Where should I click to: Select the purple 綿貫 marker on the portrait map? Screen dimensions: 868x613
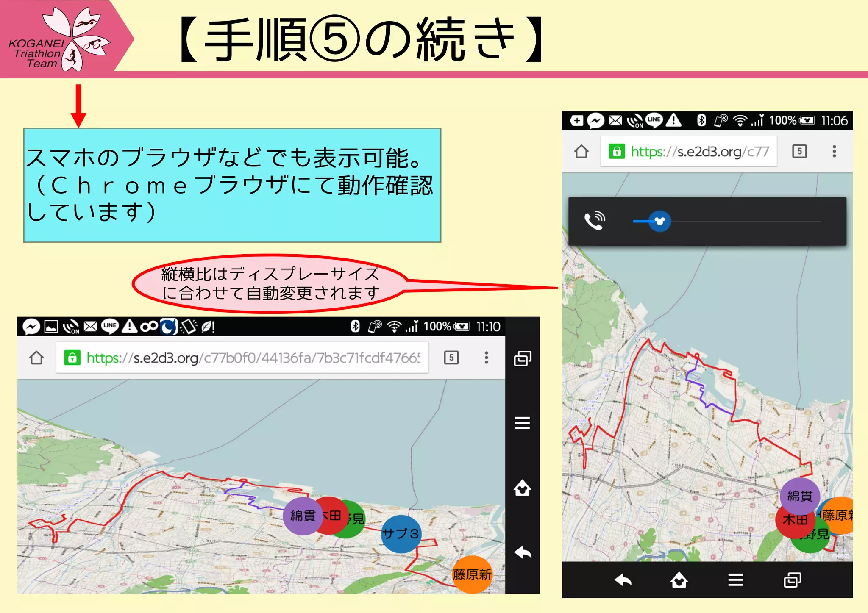800,496
